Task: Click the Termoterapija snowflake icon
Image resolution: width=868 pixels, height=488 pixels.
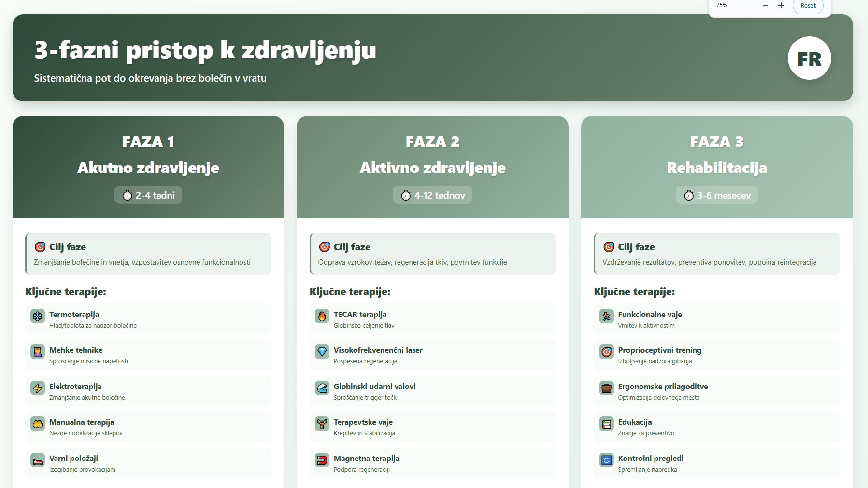Action: pyautogui.click(x=38, y=316)
